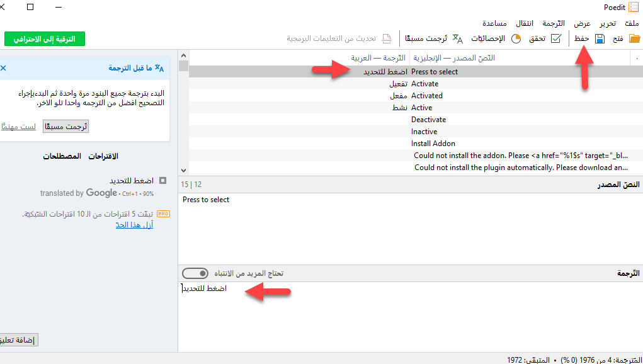Open the ملف menu
The height and width of the screenshot is (364, 643).
[632, 23]
